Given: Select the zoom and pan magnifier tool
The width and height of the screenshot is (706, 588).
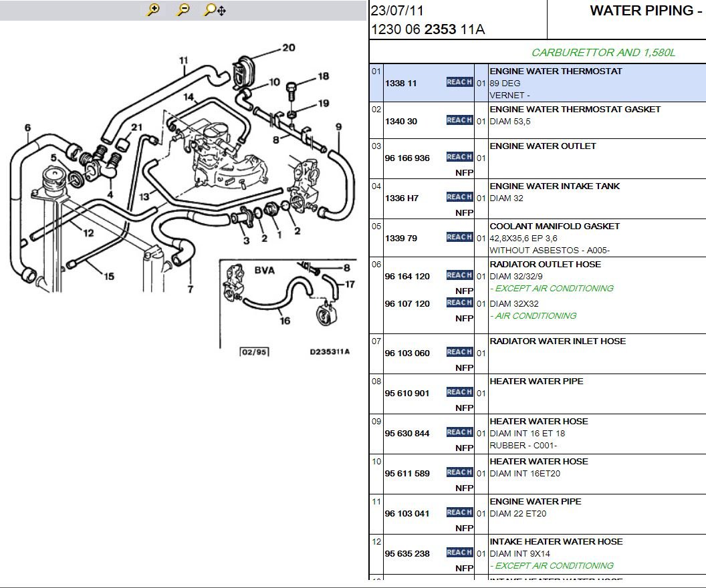Looking at the screenshot, I should click(x=215, y=10).
